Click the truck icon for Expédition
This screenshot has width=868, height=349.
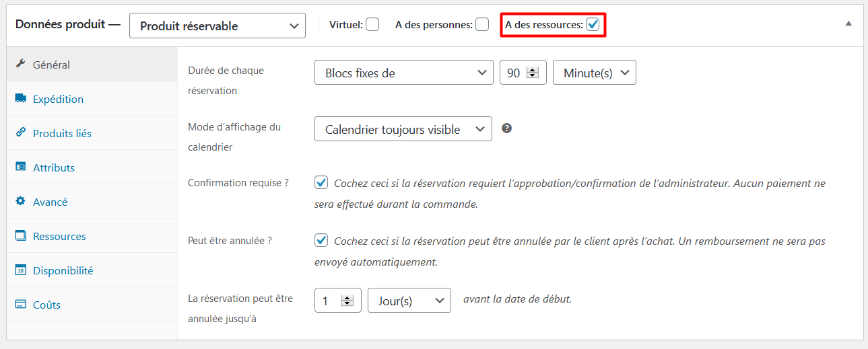tap(20, 99)
